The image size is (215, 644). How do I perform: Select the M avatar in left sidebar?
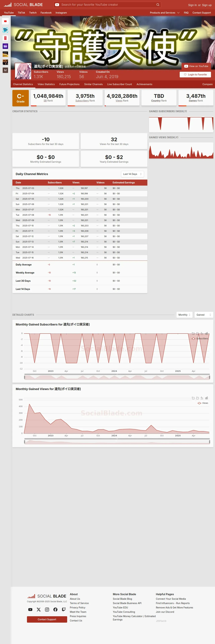coord(5,70)
